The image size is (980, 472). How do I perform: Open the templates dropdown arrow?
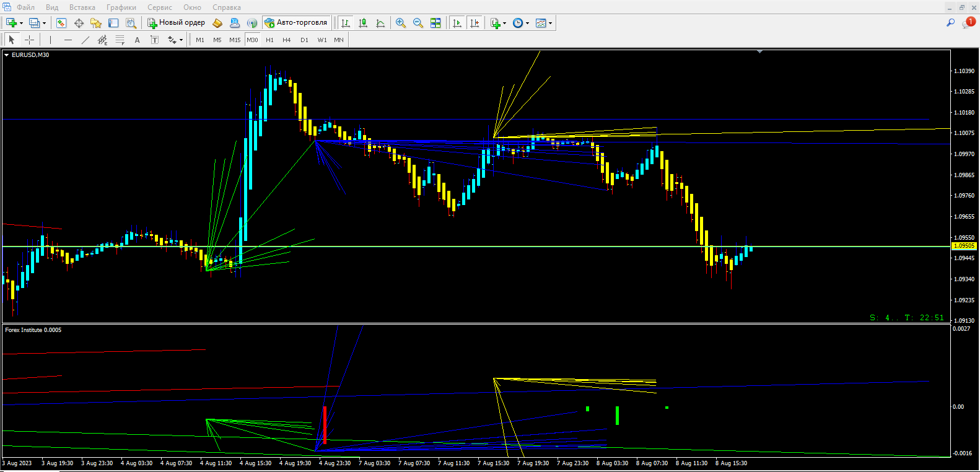(550, 23)
